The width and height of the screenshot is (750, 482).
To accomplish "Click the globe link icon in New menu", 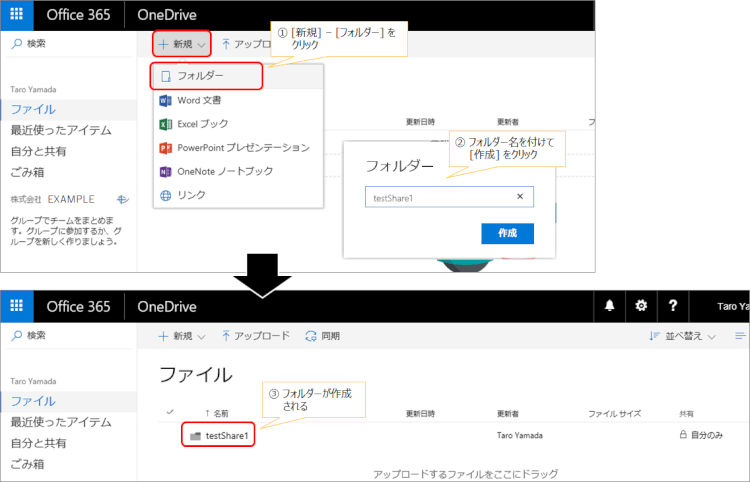I will tap(165, 195).
